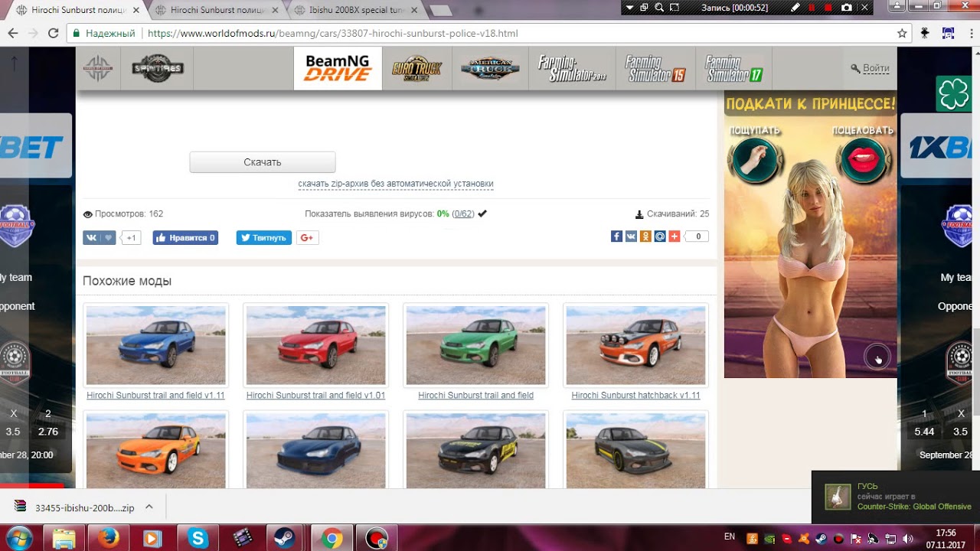
Task: Open the BeamNG Drive section tab
Action: [338, 68]
